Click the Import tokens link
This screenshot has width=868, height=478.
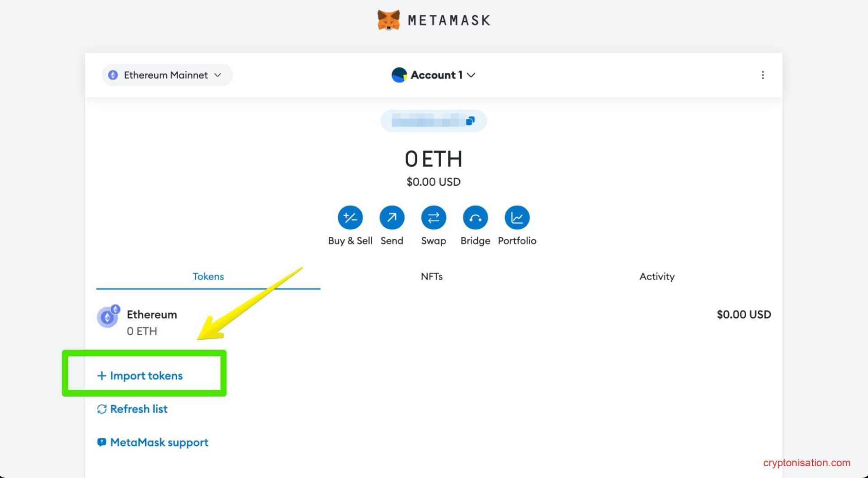click(140, 375)
